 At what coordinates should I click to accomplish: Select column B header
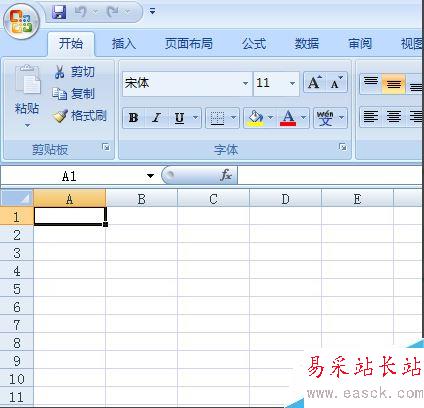tap(141, 199)
